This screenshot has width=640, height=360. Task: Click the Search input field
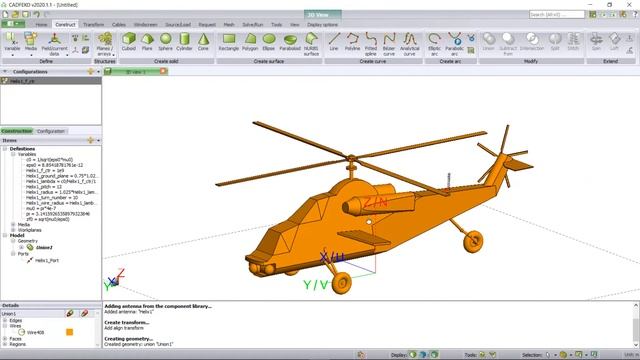tap(557, 14)
